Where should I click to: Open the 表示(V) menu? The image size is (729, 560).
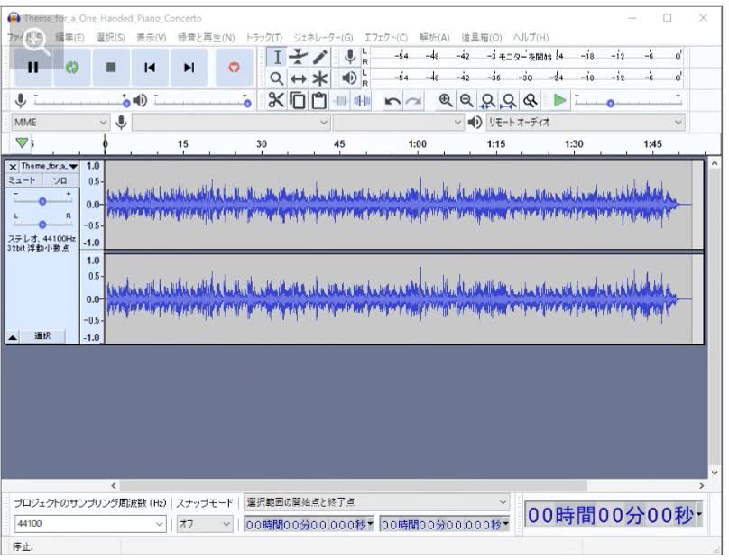click(151, 38)
